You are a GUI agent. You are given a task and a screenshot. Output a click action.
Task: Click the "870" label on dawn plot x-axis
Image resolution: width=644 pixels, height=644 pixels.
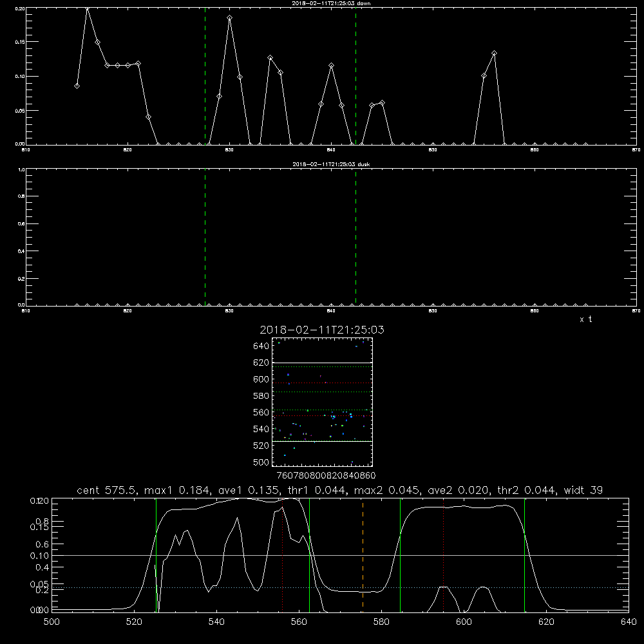(636, 150)
